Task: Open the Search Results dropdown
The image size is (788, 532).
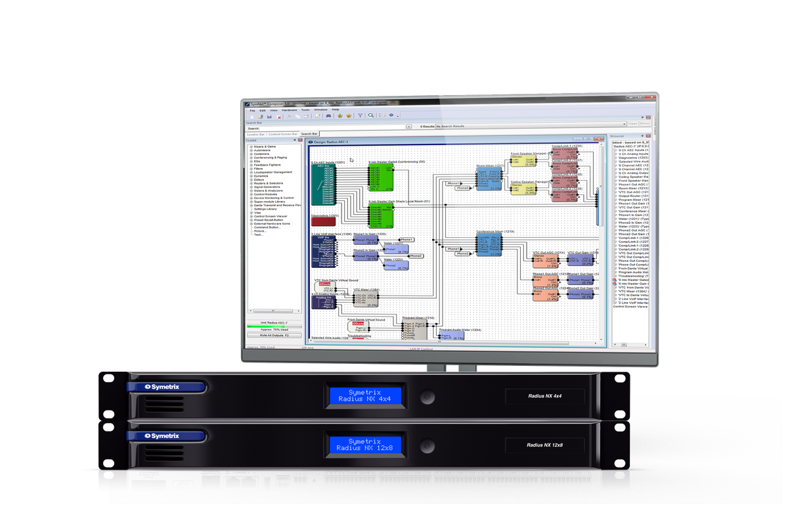Action: [x=531, y=123]
